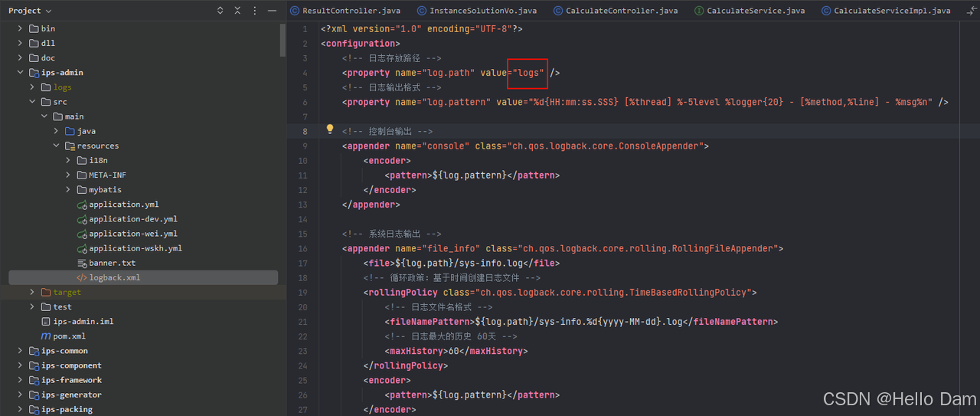Switch to the CalculateServiceImpl.java tab
The width and height of the screenshot is (980, 416).
pos(886,11)
